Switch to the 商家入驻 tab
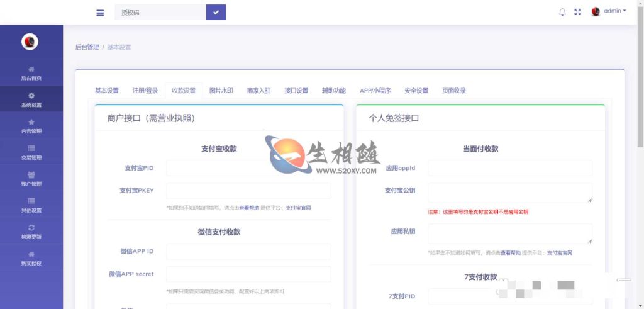The width and height of the screenshot is (644, 309). coord(258,91)
